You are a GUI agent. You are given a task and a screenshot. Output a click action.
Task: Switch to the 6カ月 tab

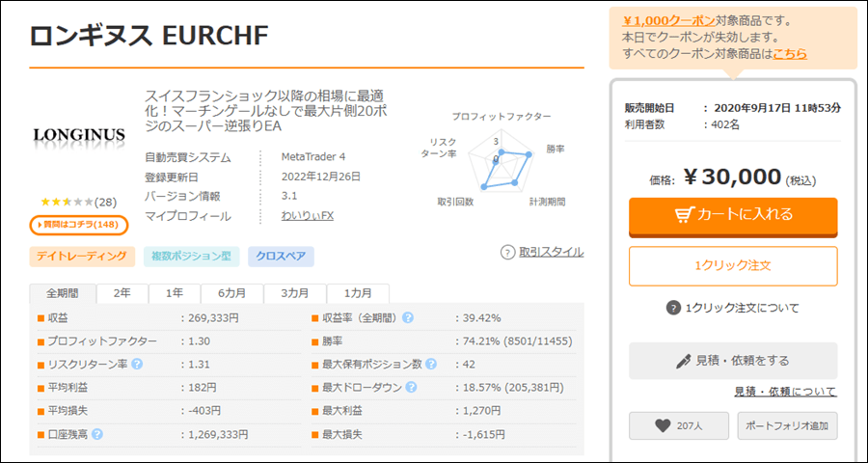pos(231,293)
